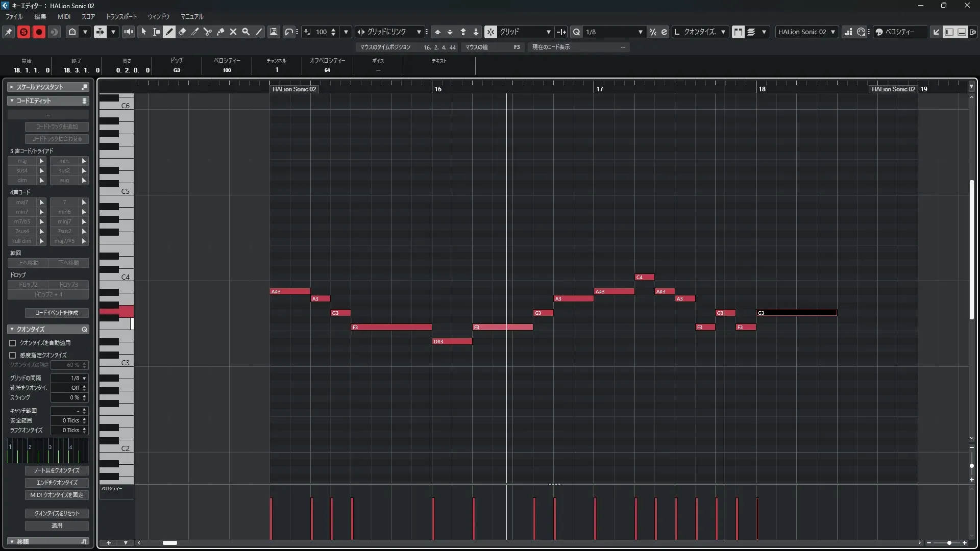Select the Erase tool
The image size is (980, 551).
[182, 32]
